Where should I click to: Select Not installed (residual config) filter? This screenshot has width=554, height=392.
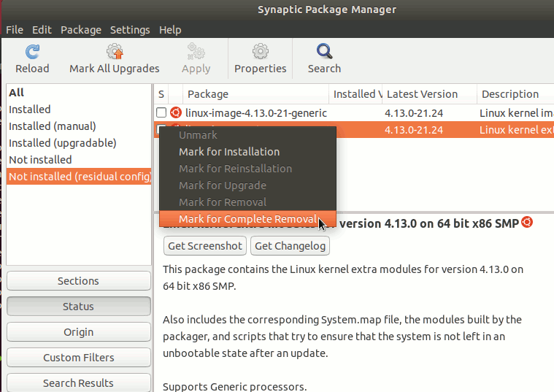79,177
